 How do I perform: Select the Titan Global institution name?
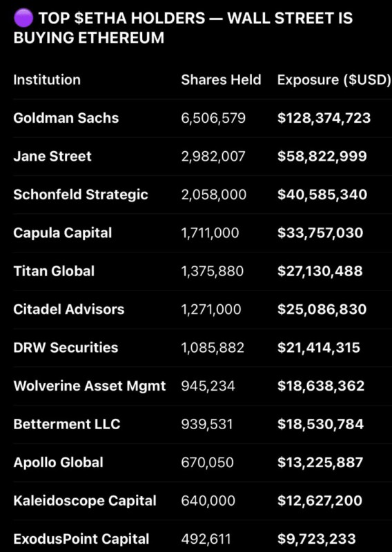54,271
